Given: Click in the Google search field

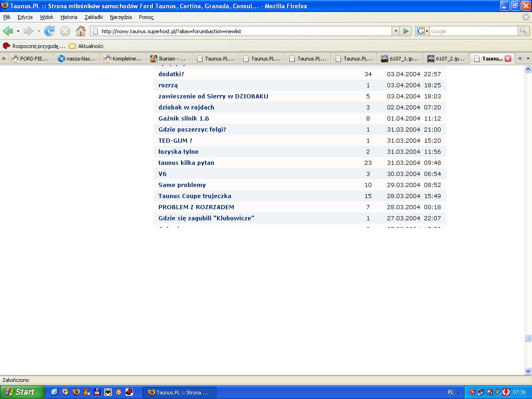Looking at the screenshot, I should 473,31.
